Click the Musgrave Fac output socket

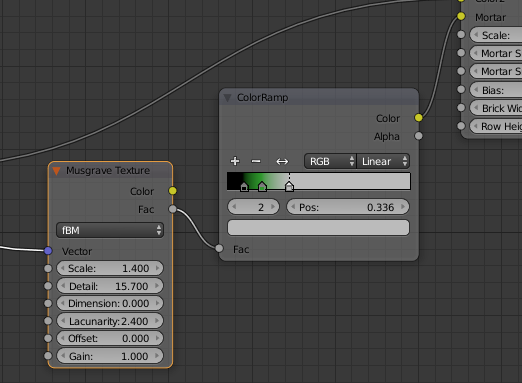[173, 209]
